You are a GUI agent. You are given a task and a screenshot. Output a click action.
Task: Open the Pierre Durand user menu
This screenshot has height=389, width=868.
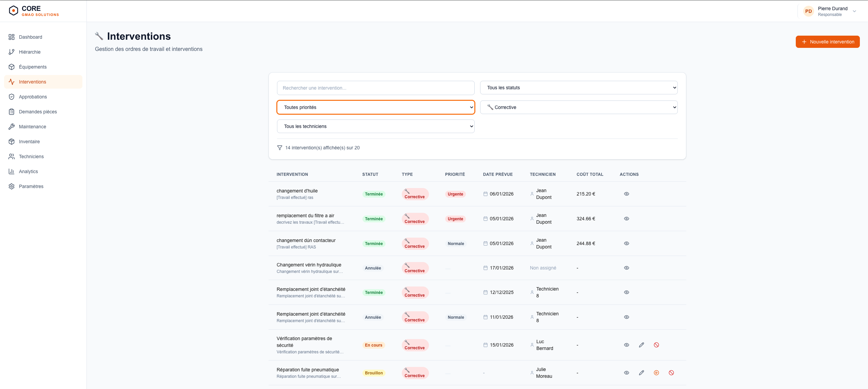830,11
